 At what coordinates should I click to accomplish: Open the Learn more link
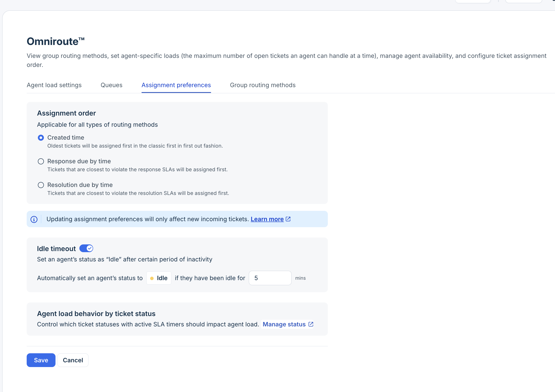click(267, 219)
